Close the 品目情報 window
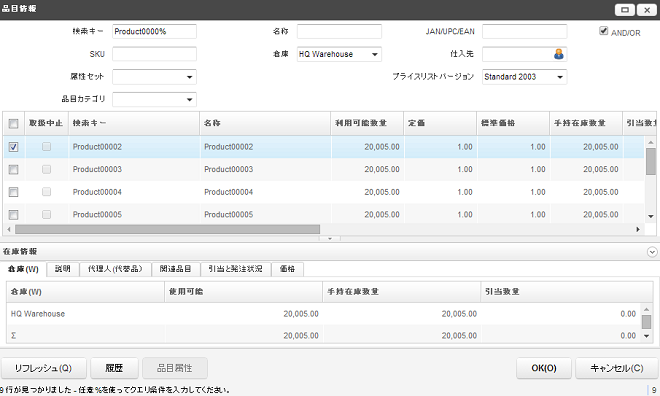 coord(647,10)
